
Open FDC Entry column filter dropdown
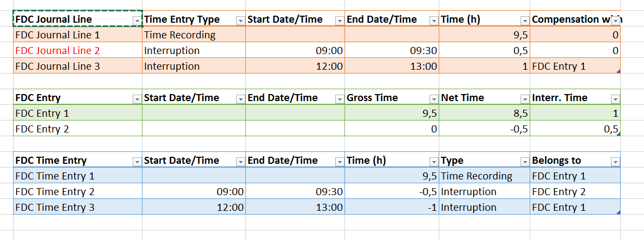(137, 99)
